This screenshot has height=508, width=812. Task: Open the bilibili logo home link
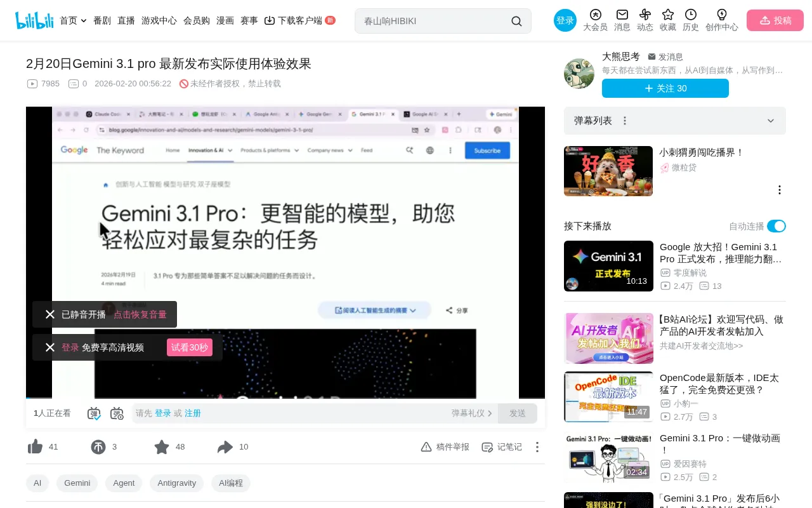[x=34, y=20]
